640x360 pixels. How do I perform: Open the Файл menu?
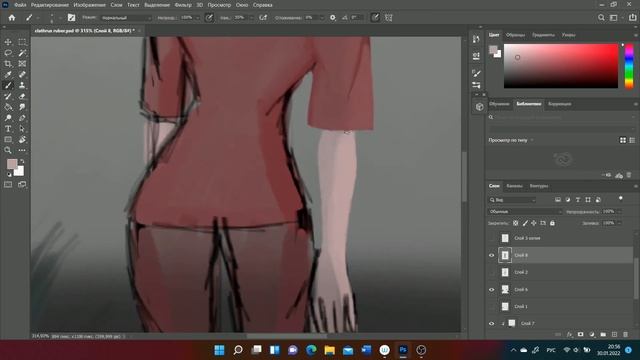[20, 5]
